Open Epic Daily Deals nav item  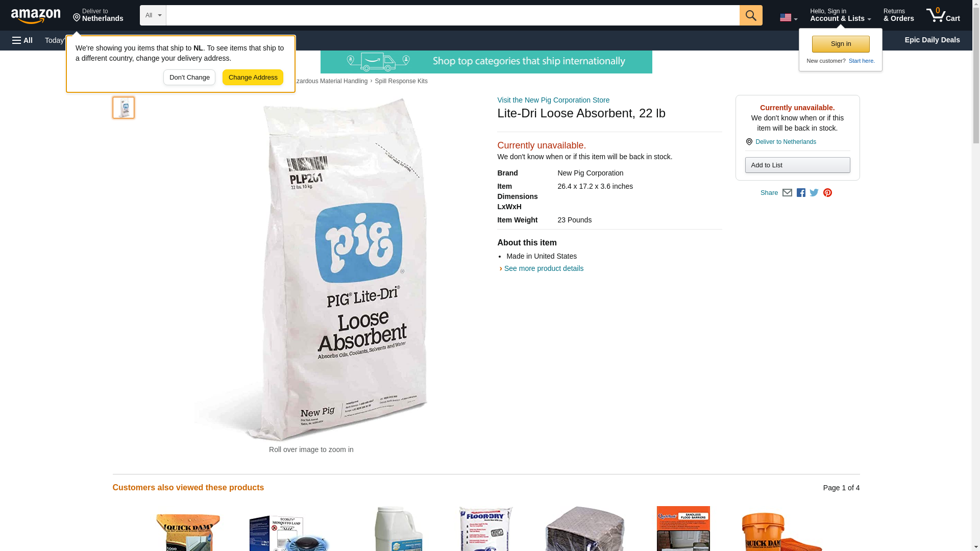click(x=932, y=40)
